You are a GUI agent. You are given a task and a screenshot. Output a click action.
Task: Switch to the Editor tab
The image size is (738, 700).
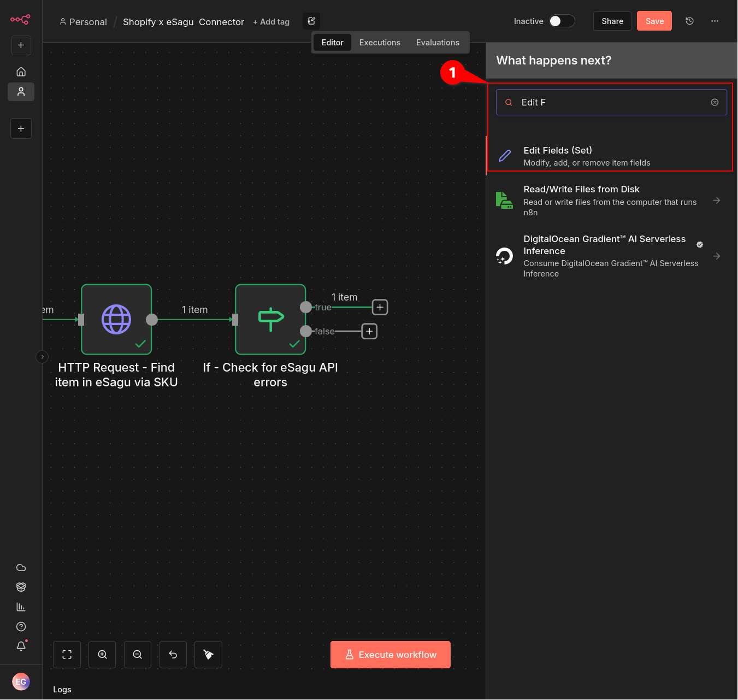[332, 43]
